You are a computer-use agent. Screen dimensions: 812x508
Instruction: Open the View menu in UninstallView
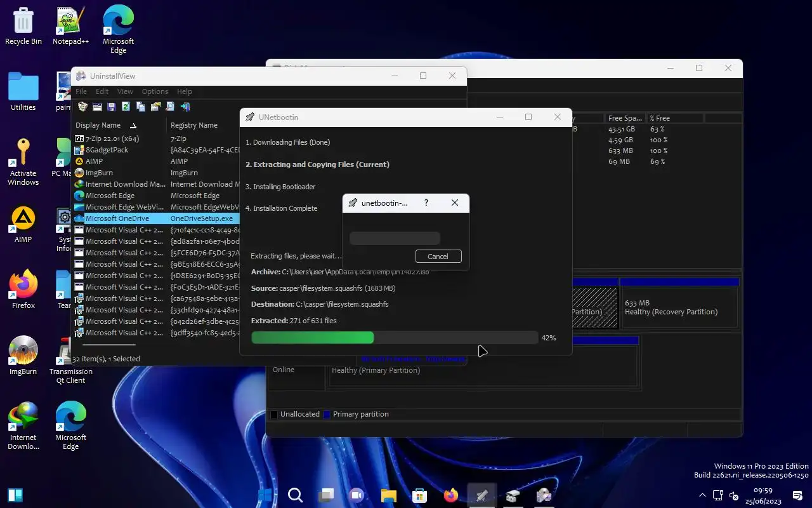[x=125, y=91]
